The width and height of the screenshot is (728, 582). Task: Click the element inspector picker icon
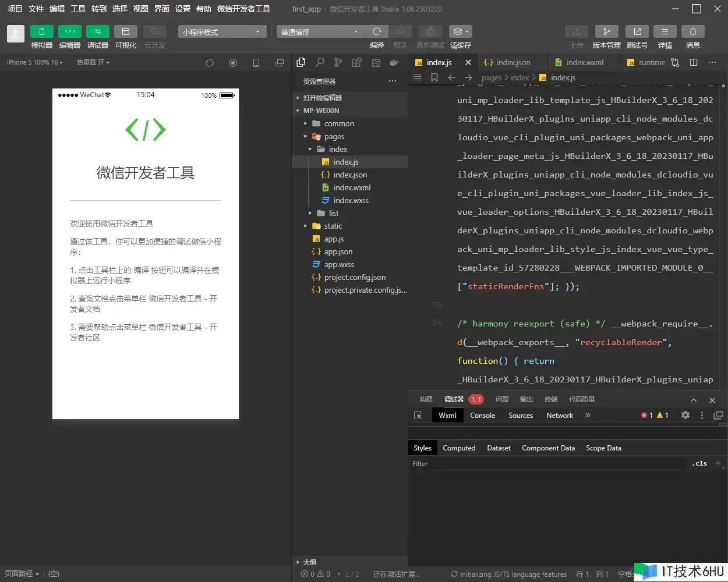click(418, 416)
